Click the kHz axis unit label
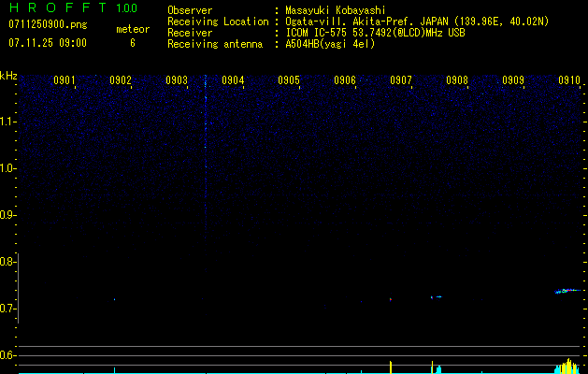Image resolution: width=588 pixels, height=374 pixels. click(8, 76)
